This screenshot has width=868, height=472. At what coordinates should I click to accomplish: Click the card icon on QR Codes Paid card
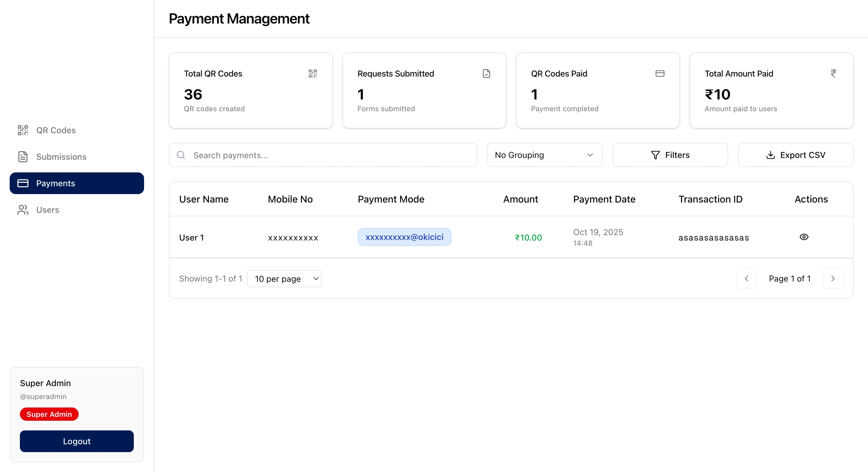click(x=660, y=74)
